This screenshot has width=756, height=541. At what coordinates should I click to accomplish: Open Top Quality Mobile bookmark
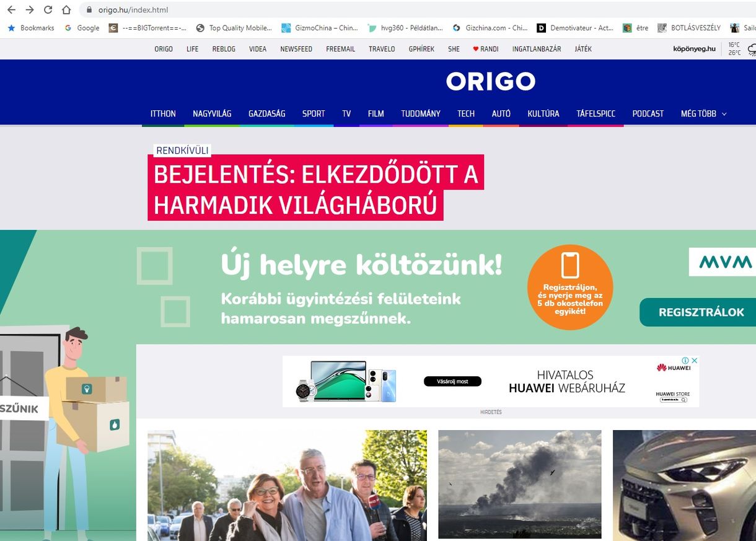point(234,28)
